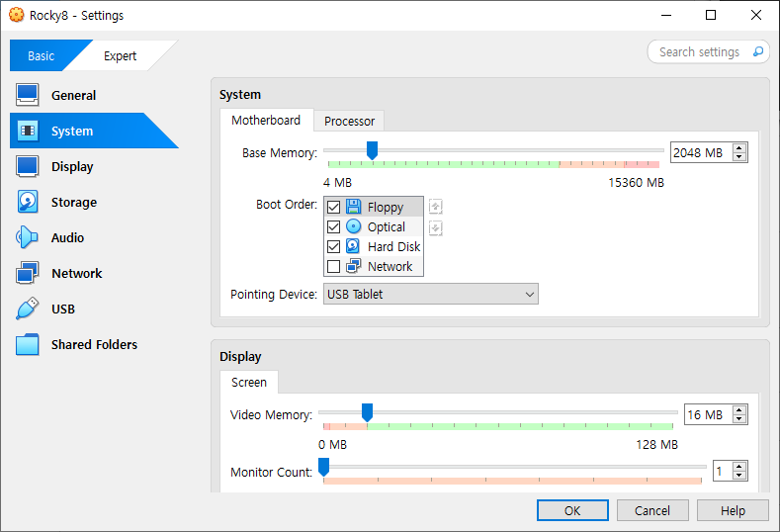Click the Cancel button
This screenshot has height=532, width=780.
click(652, 510)
